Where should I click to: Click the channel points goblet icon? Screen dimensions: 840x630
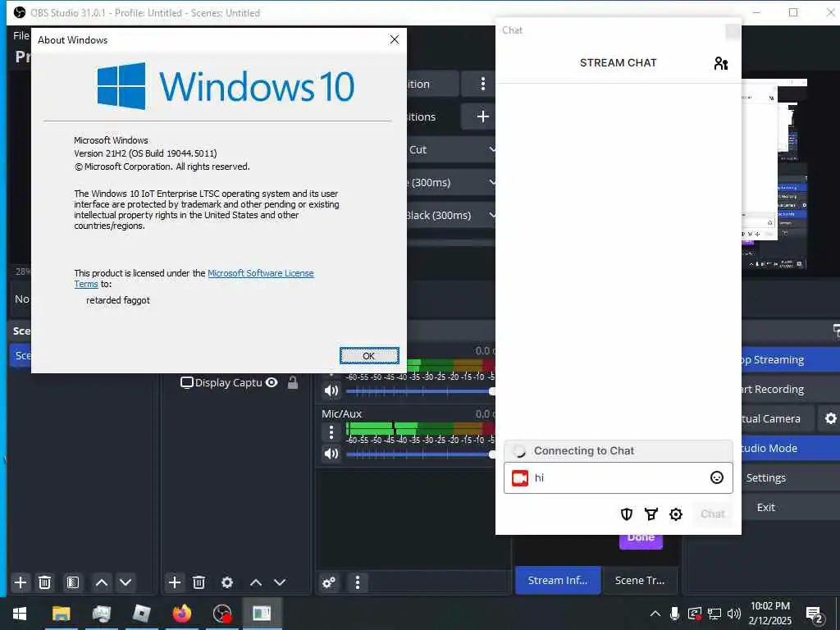651,514
